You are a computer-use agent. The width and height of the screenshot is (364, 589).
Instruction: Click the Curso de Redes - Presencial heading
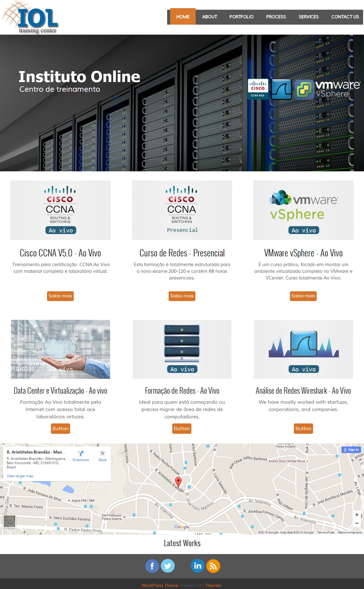pyautogui.click(x=182, y=253)
